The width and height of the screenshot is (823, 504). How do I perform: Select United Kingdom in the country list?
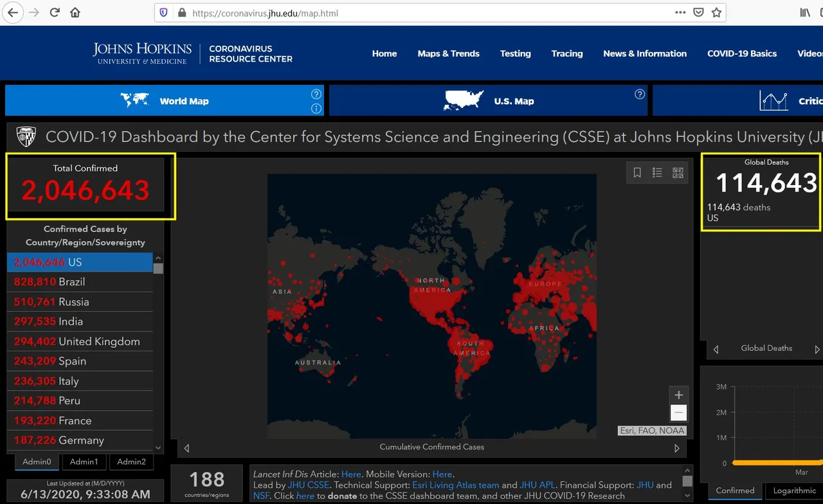(80, 341)
